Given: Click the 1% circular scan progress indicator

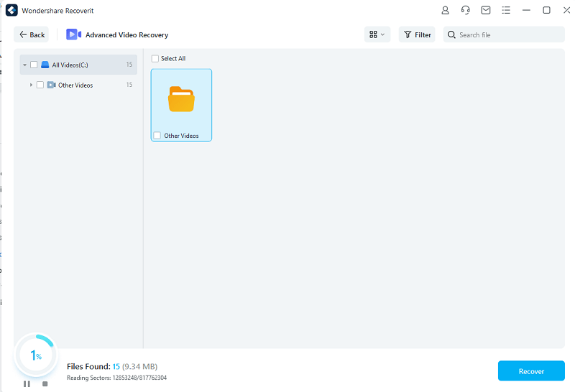Looking at the screenshot, I should point(36,355).
